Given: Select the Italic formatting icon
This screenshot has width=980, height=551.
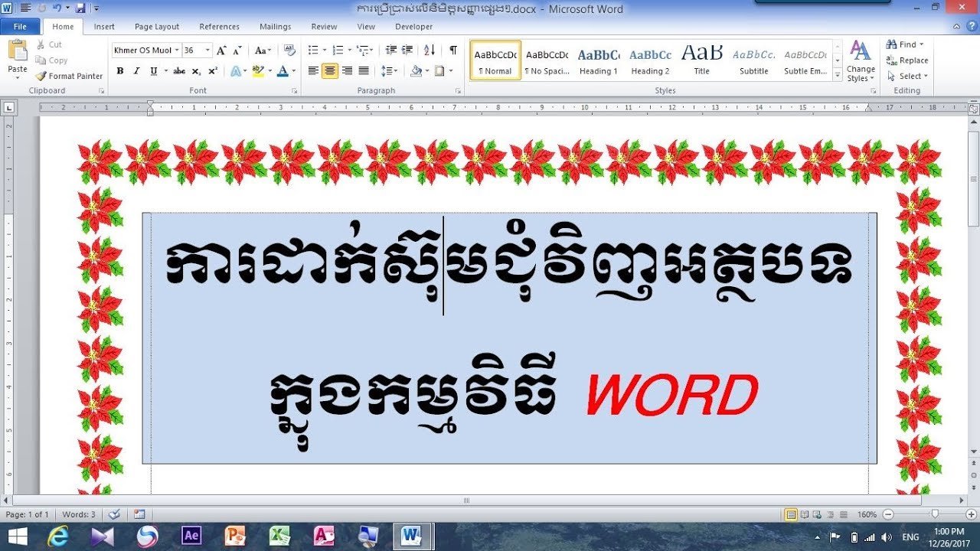Looking at the screenshot, I should 136,70.
